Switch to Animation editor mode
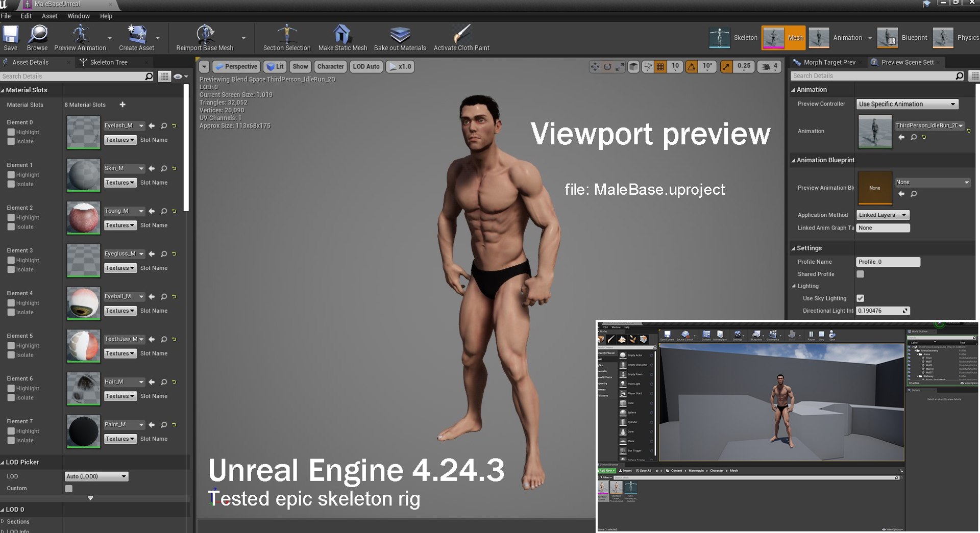The width and height of the screenshot is (980, 533). (x=836, y=38)
